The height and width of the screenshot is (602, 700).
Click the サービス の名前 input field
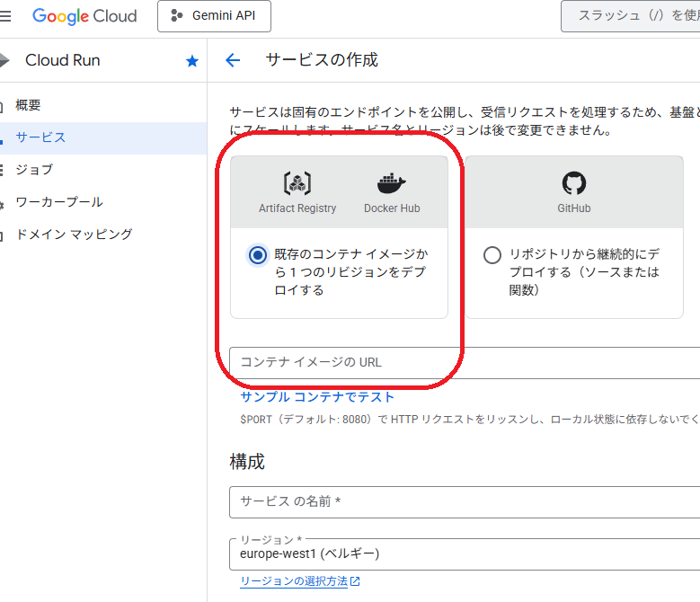coord(465,502)
